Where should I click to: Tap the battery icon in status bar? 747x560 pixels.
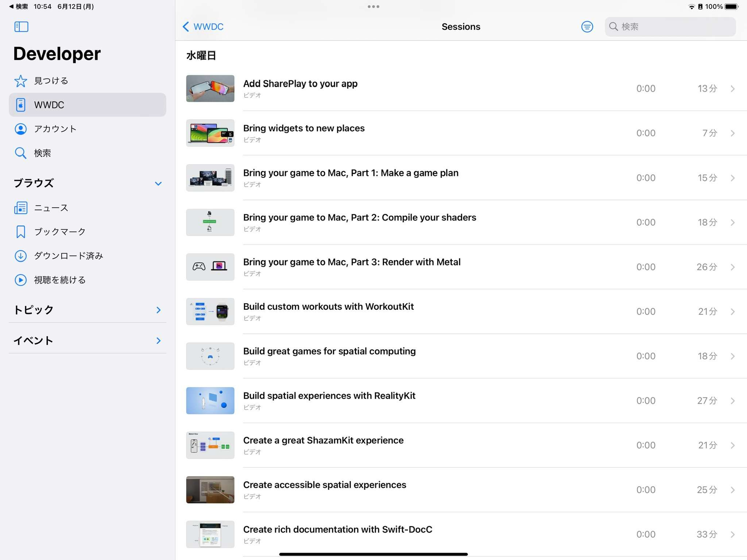[x=732, y=7]
